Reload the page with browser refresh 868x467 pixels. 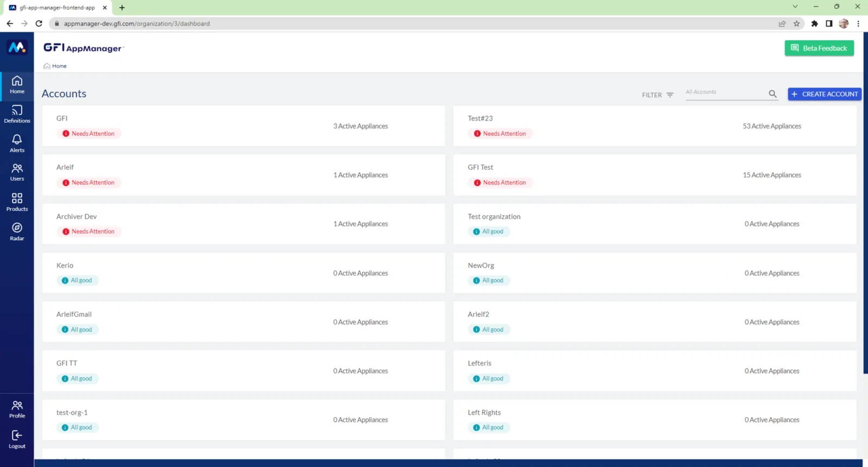[39, 23]
